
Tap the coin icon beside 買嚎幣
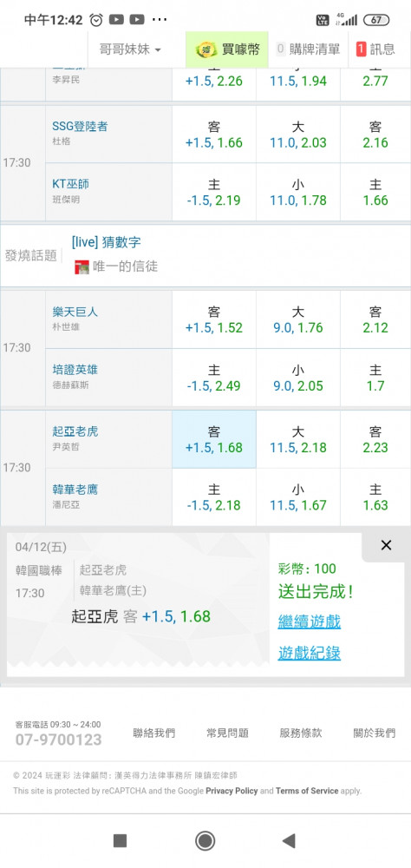(205, 49)
